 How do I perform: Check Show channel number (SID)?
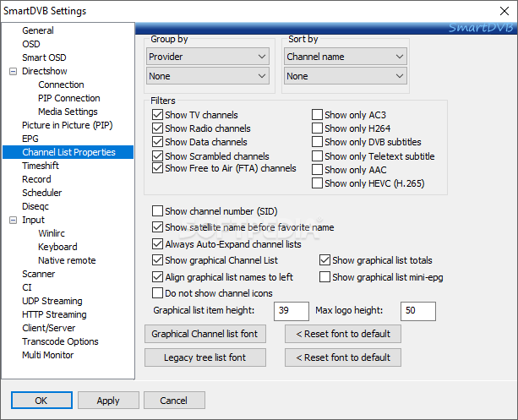pyautogui.click(x=157, y=210)
